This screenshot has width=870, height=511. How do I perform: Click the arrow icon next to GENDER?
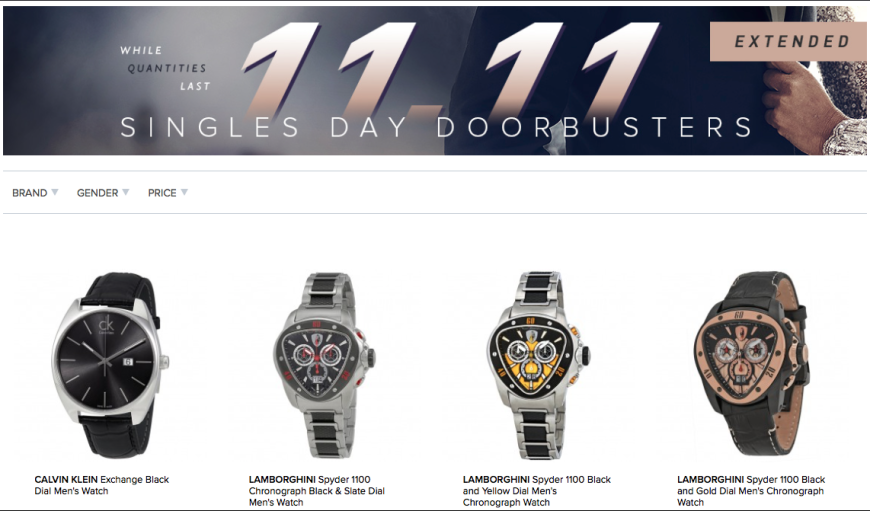[126, 192]
